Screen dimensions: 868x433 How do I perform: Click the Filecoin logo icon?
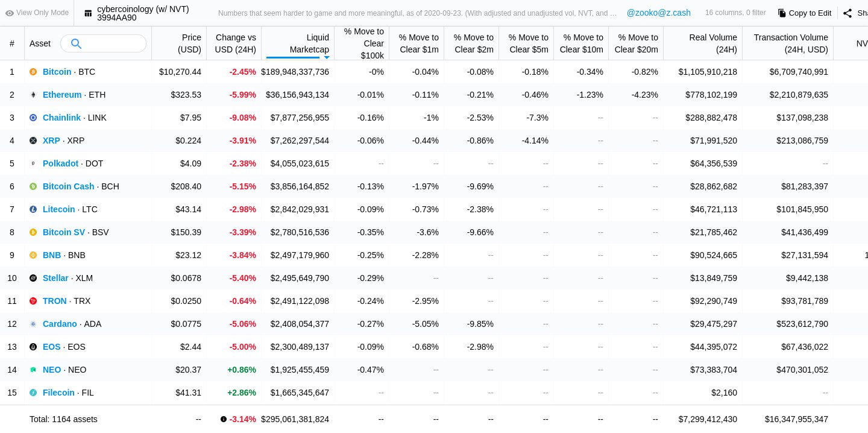[33, 393]
